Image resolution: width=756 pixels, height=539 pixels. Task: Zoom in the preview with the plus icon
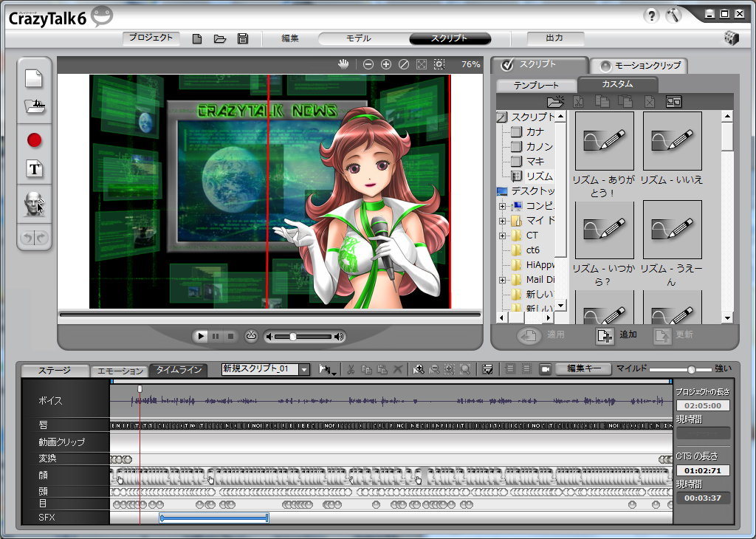coord(385,64)
